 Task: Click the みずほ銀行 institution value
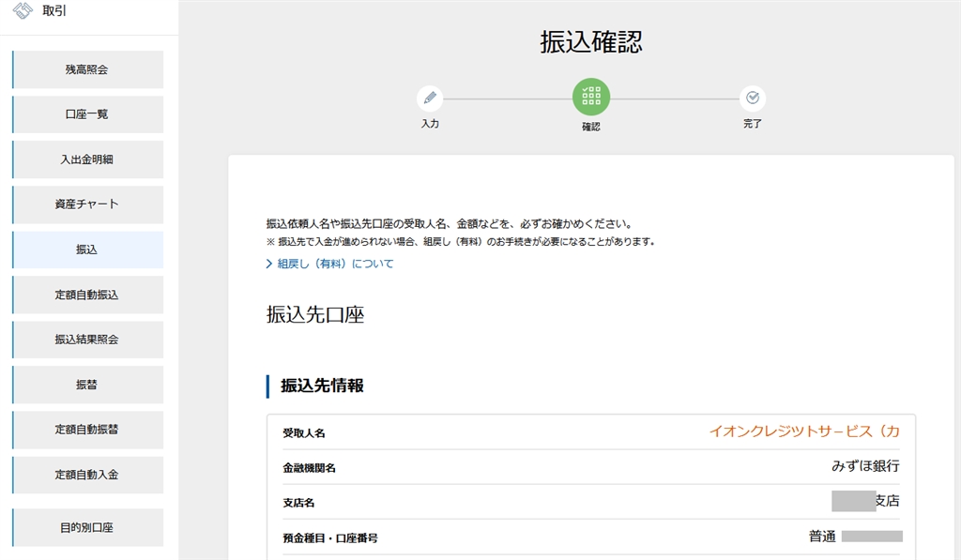[865, 466]
